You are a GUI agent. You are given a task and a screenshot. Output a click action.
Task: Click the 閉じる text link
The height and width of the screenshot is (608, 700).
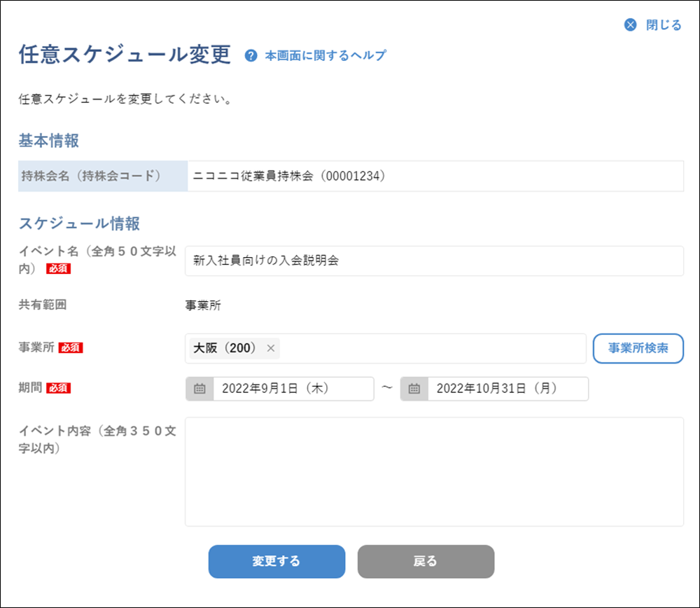tap(663, 25)
